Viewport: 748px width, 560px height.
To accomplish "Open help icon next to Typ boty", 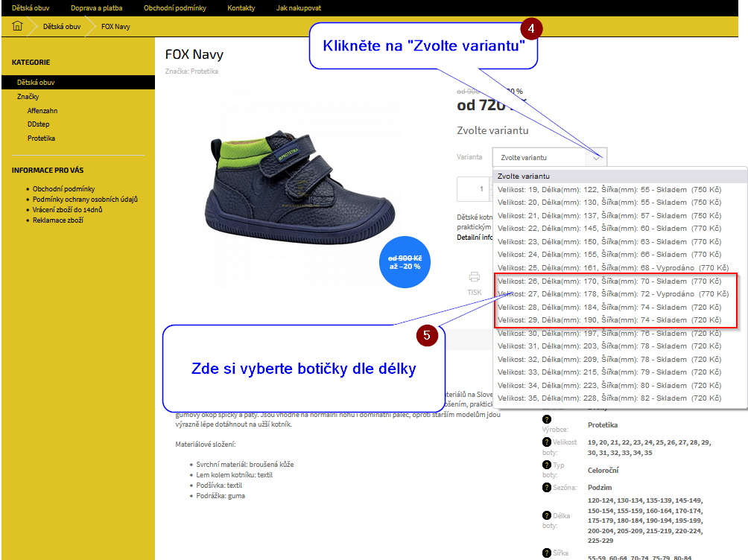I will click(x=547, y=465).
